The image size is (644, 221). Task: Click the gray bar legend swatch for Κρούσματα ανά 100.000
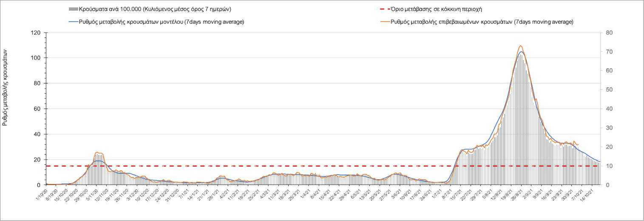[73, 9]
